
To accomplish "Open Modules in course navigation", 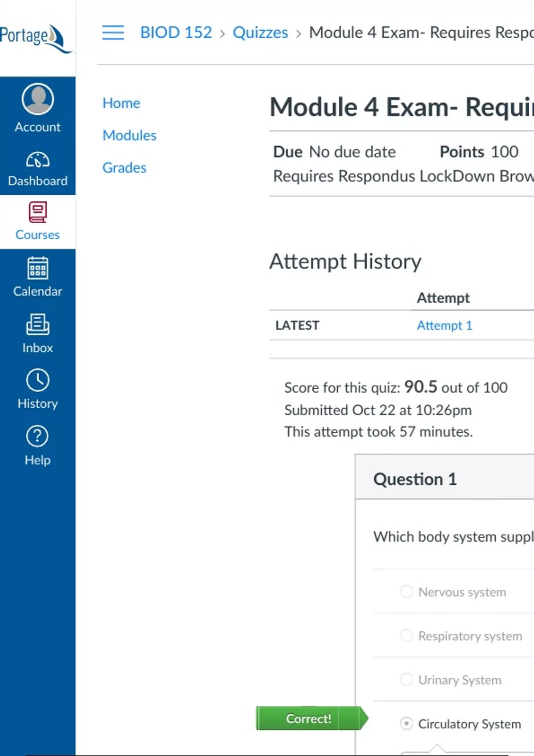I will click(129, 135).
